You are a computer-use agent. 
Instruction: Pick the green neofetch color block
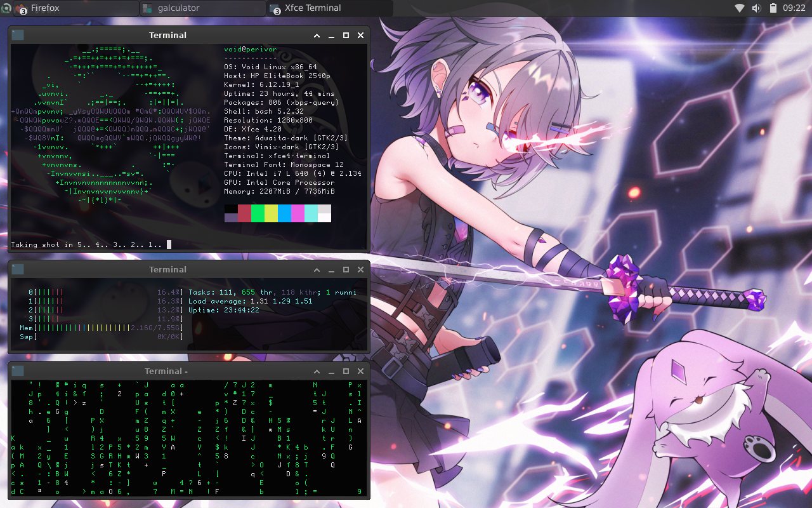(x=258, y=213)
